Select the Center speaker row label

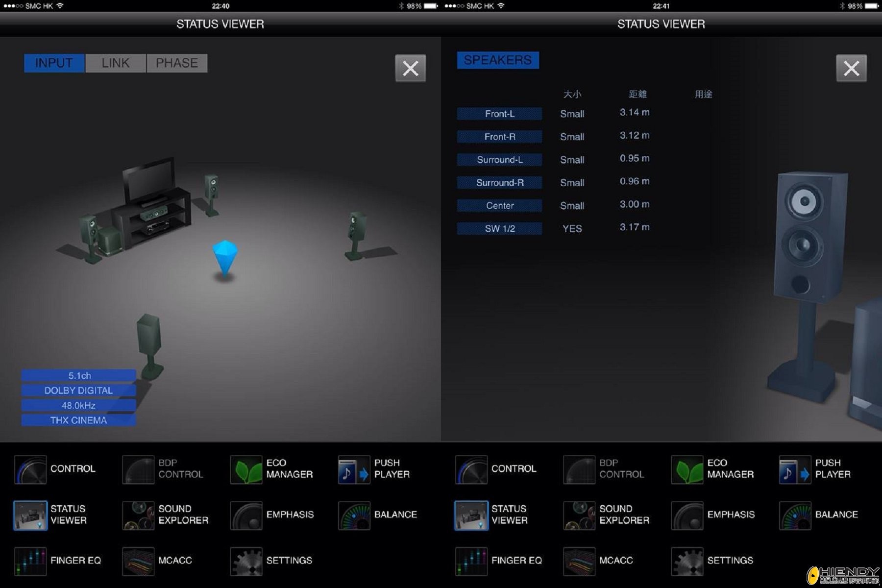(x=500, y=206)
